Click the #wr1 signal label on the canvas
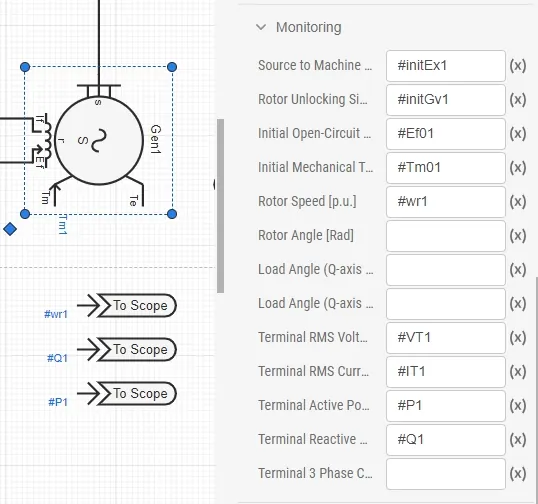 click(x=56, y=314)
